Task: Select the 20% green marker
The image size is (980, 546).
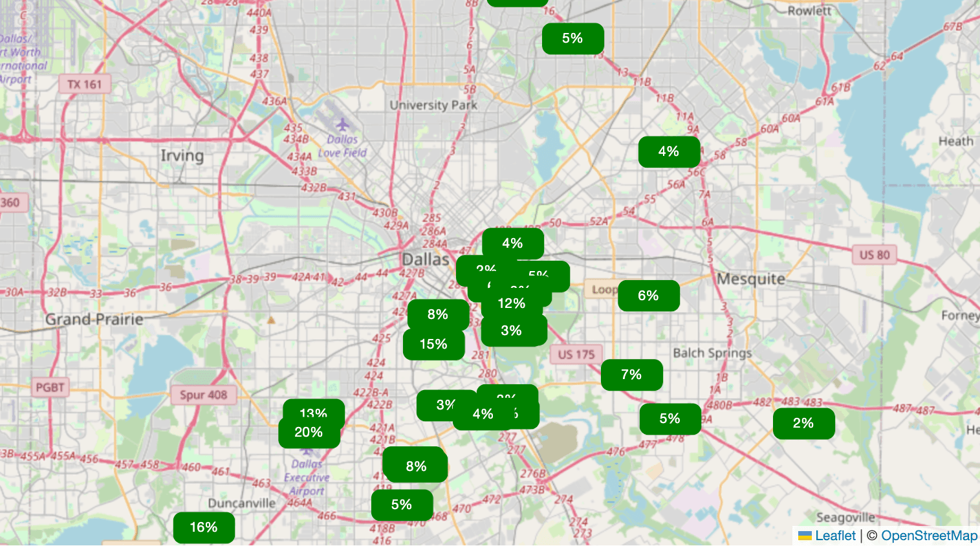Action: click(309, 433)
